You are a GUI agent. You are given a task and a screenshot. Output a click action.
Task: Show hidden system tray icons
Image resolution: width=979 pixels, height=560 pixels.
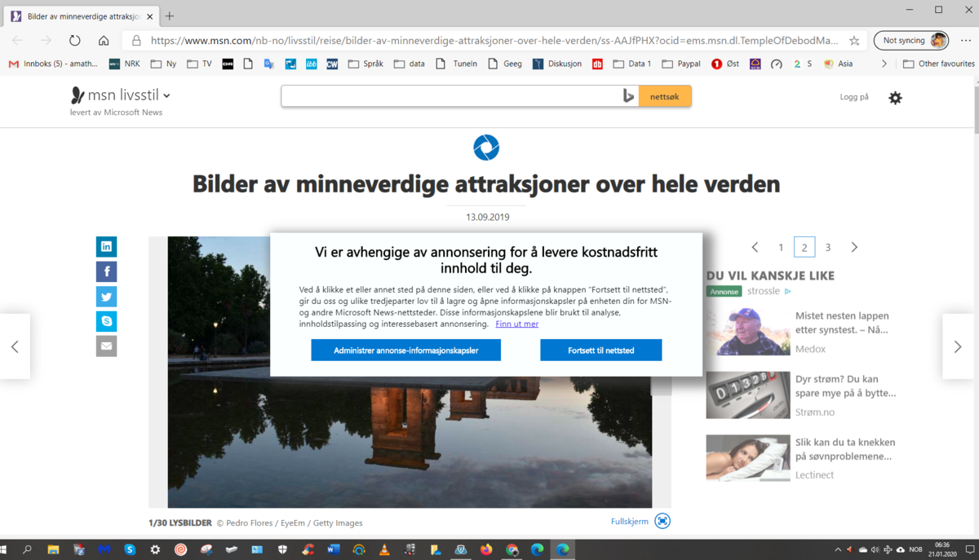[x=838, y=549]
